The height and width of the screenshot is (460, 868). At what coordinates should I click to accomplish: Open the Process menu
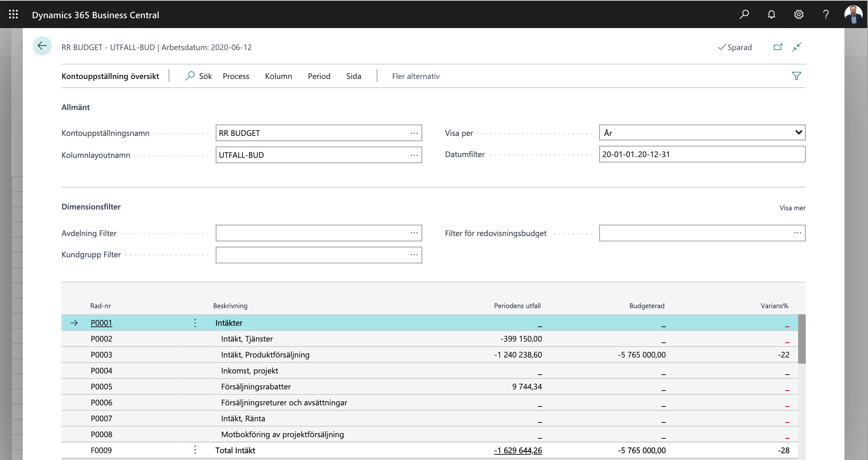pyautogui.click(x=236, y=76)
